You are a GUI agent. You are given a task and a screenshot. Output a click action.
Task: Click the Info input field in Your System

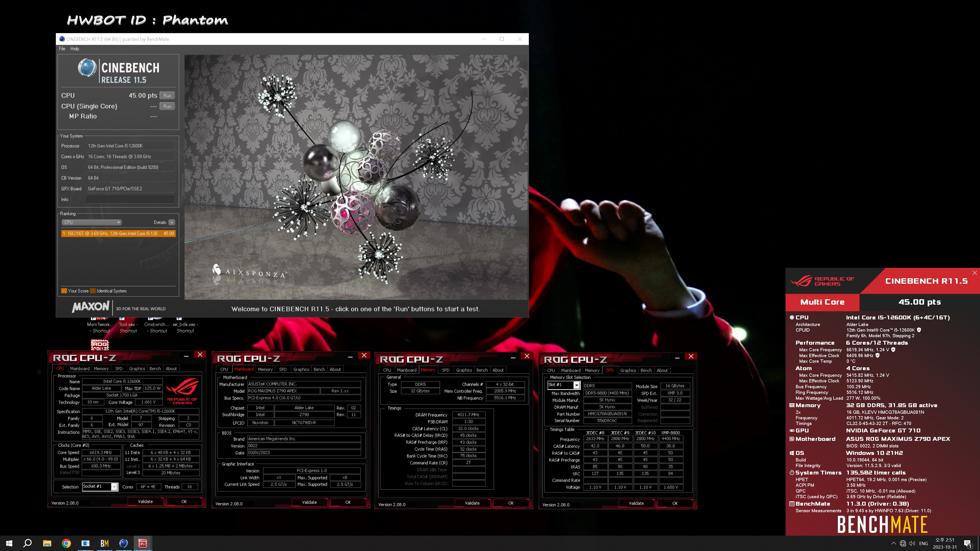(x=130, y=199)
